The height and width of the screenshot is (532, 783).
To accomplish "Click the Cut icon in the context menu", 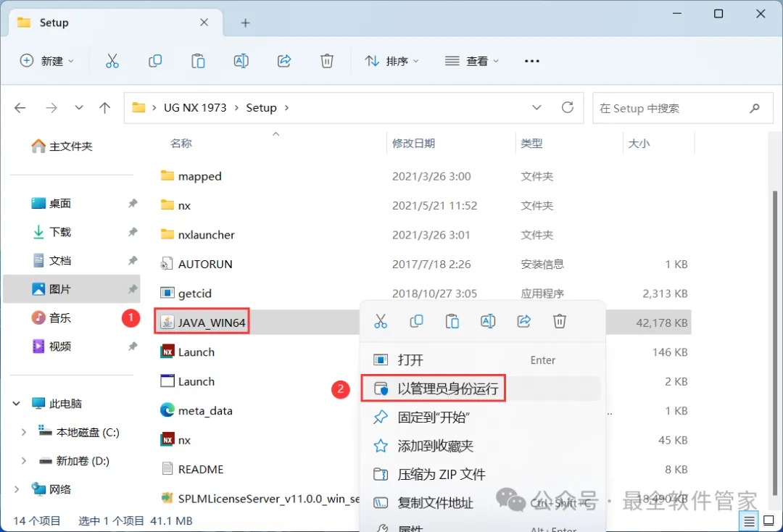I will pyautogui.click(x=381, y=321).
